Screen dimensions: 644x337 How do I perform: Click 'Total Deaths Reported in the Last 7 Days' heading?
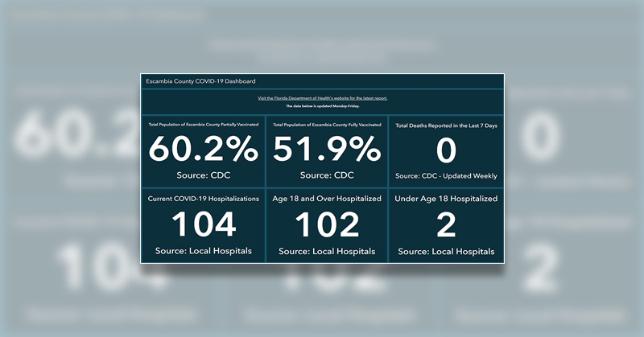446,125
